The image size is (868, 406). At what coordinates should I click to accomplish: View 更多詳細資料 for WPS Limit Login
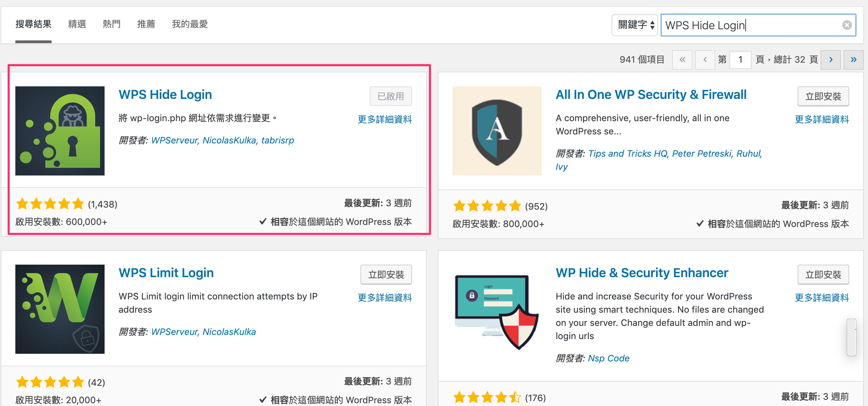point(385,298)
